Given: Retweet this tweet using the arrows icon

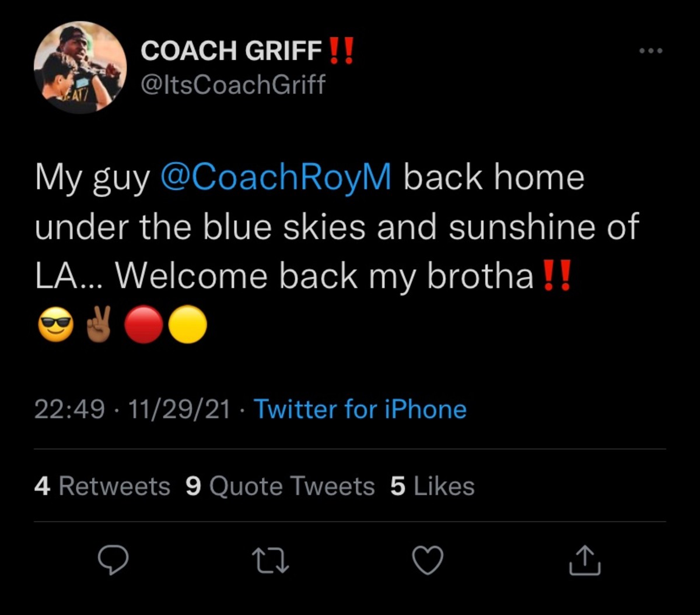Looking at the screenshot, I should coord(270,560).
